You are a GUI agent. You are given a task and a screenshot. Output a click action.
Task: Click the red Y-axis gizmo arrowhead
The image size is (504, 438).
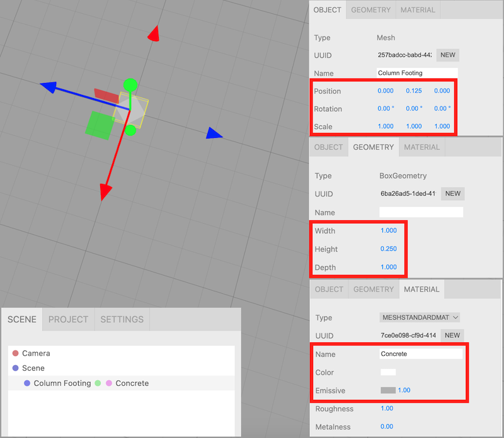coord(153,34)
